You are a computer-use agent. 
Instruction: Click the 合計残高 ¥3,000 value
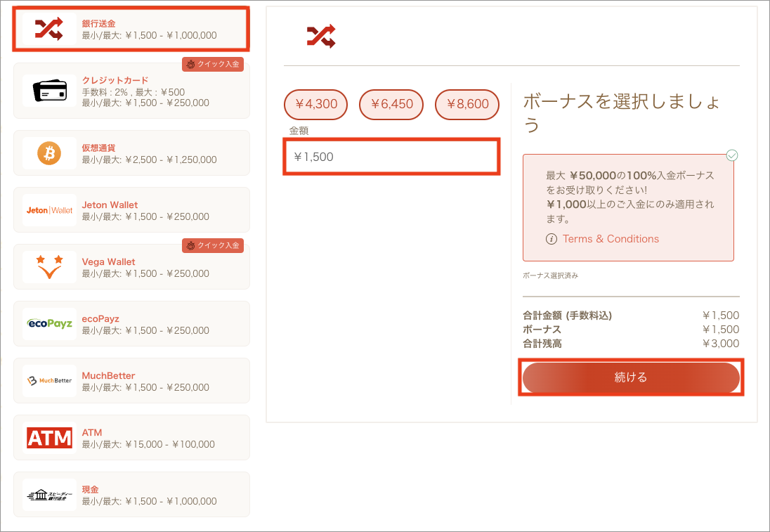[721, 344]
